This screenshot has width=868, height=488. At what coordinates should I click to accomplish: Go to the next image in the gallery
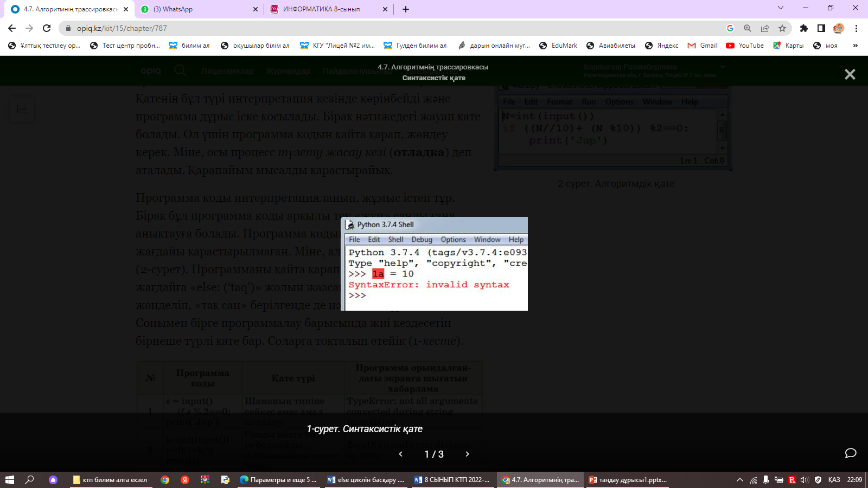(x=467, y=454)
